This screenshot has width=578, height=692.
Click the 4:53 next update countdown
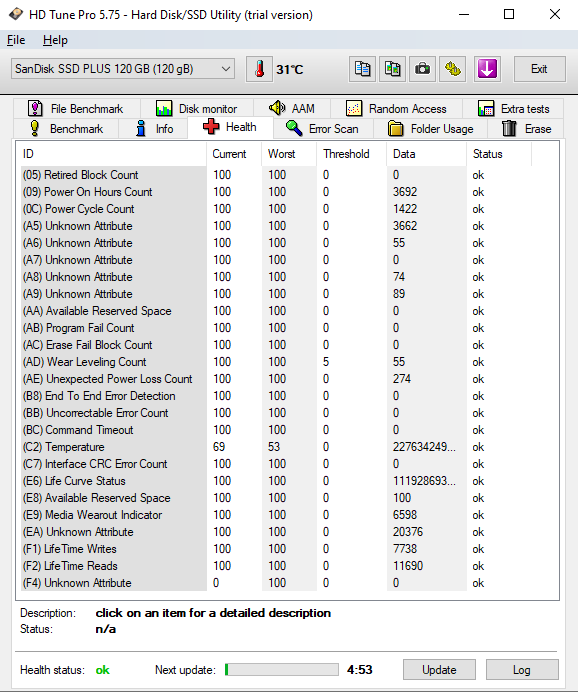click(x=360, y=670)
